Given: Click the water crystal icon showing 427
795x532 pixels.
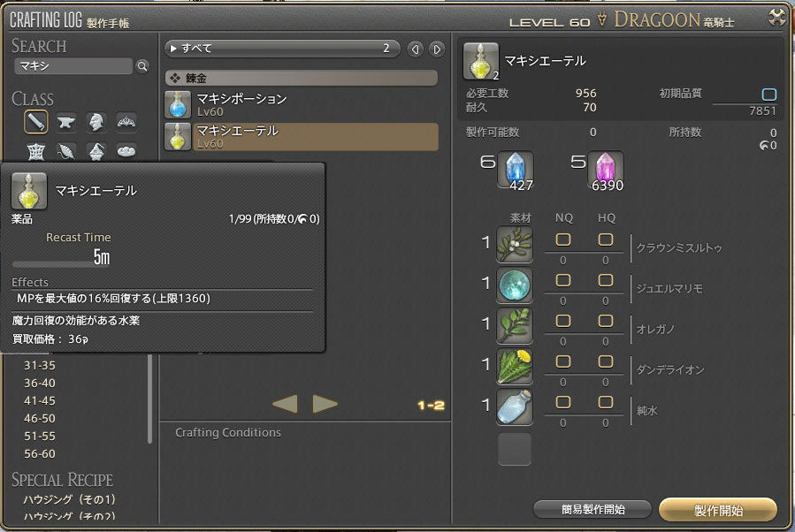Looking at the screenshot, I should (516, 169).
